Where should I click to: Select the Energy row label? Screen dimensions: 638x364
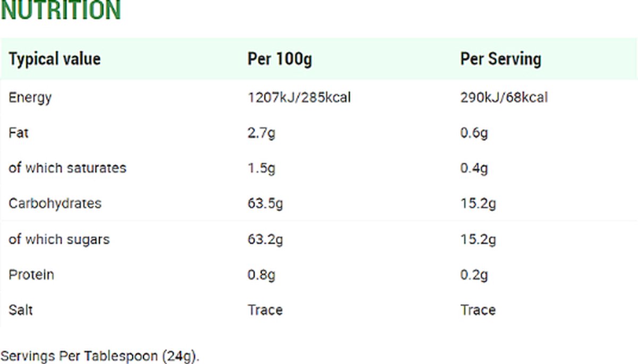30,97
